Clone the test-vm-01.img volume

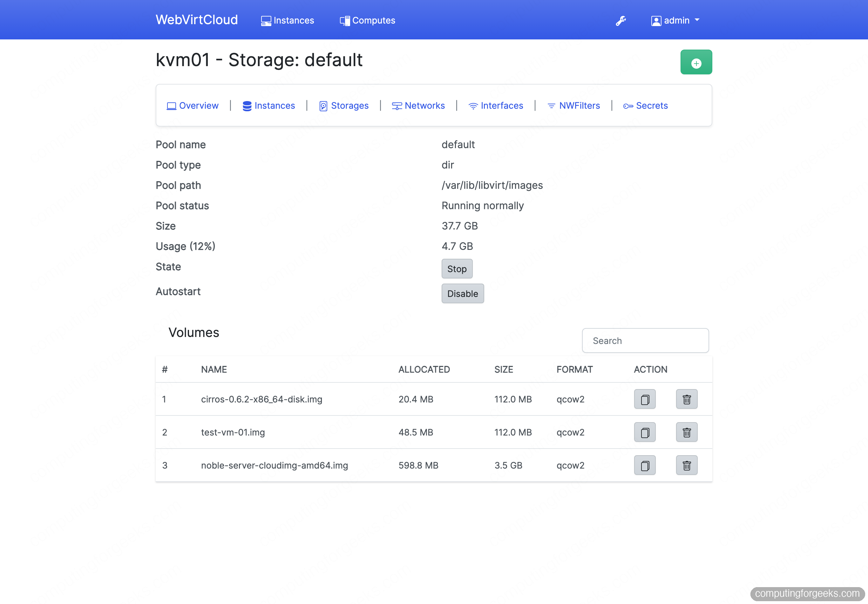click(645, 432)
